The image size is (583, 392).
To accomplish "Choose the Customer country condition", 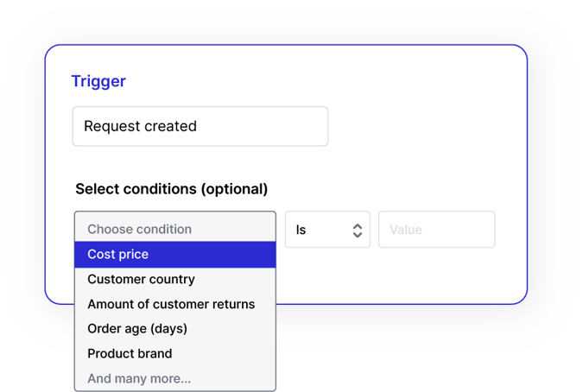I will (141, 279).
